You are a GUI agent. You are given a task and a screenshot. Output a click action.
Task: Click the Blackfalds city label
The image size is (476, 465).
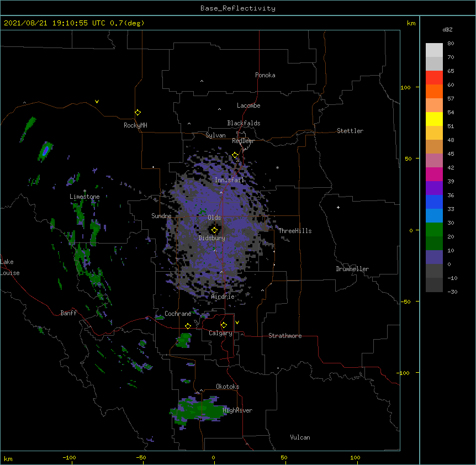tap(244, 123)
